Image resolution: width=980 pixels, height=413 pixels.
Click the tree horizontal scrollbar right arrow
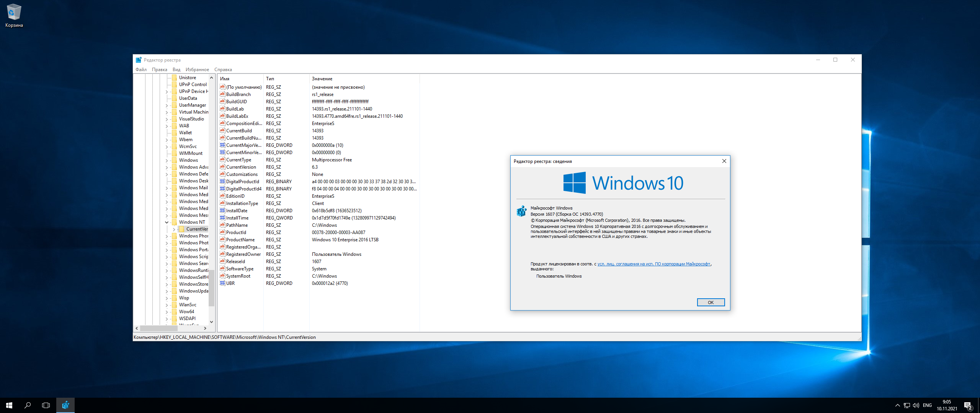tap(205, 328)
